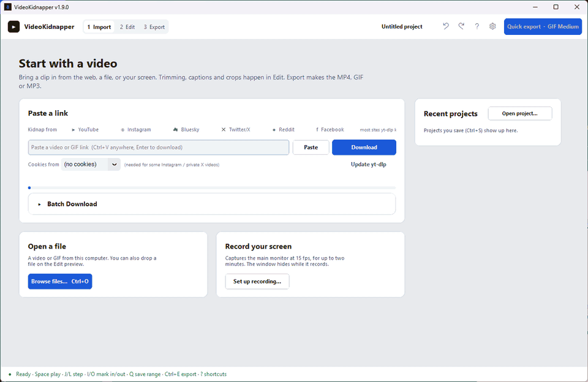588x382 pixels.
Task: Click the Open project... button
Action: point(520,114)
